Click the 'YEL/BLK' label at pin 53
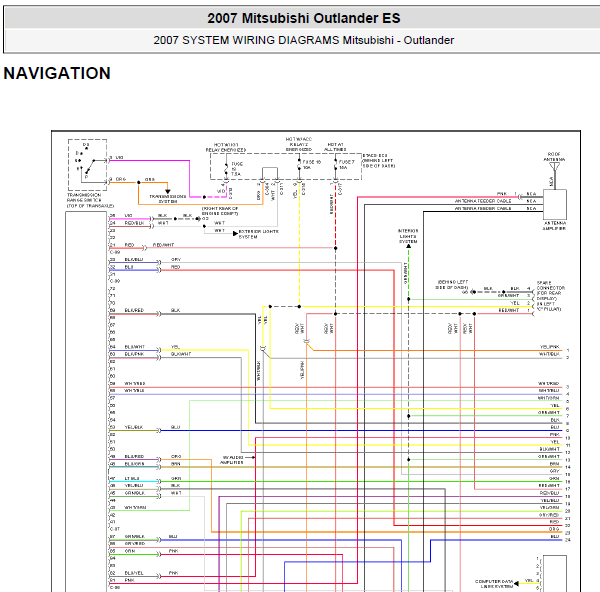Image resolution: width=600 pixels, height=592 pixels. (x=134, y=427)
